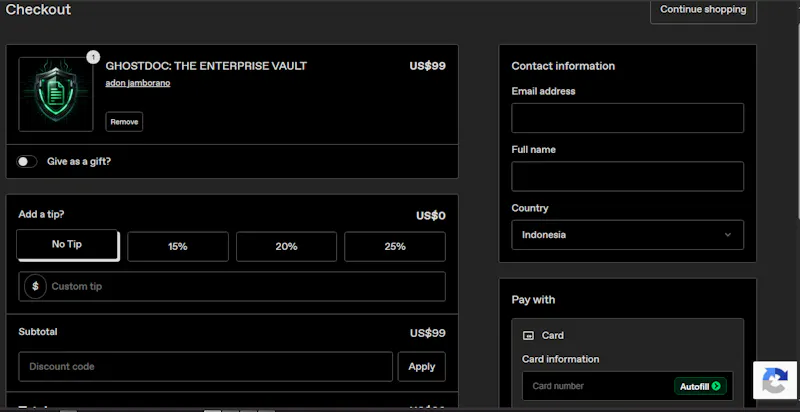Click the green arrow icon on Autofill

point(716,387)
